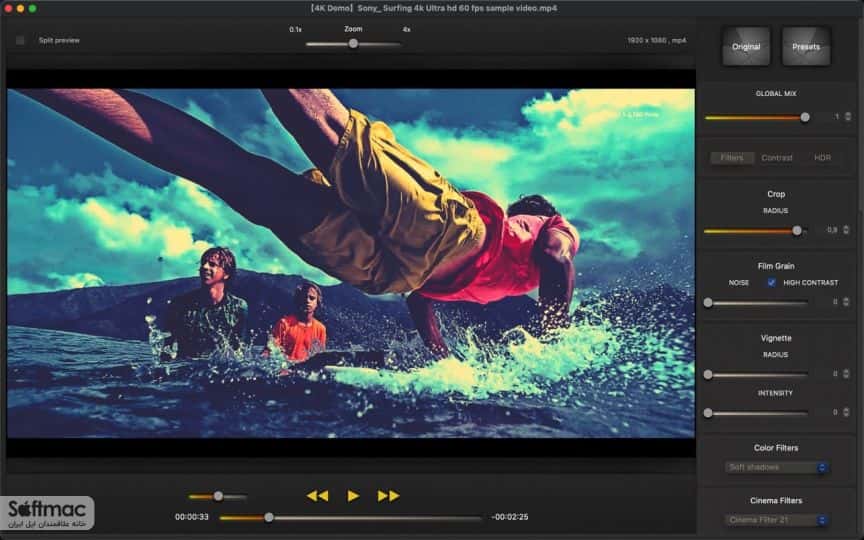
Task: Click the elapsed time 00:00:33
Action: click(192, 517)
